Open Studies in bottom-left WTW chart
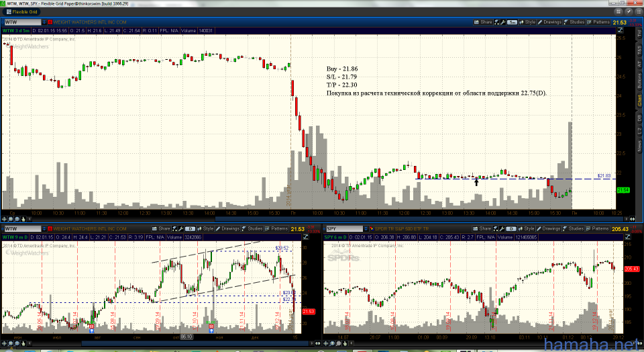Viewport: 644px width, 352px height. point(252,228)
